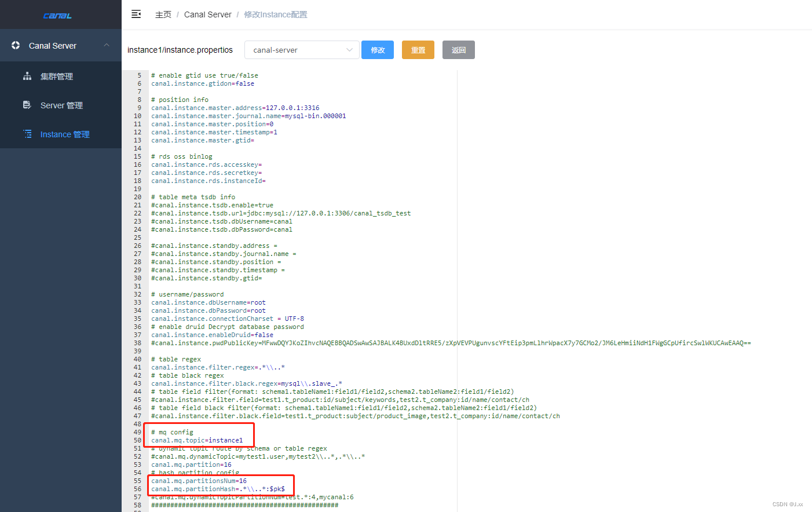Image resolution: width=812 pixels, height=512 pixels.
Task: Click line canal.instance.enableDruid=false
Action: [212, 335]
